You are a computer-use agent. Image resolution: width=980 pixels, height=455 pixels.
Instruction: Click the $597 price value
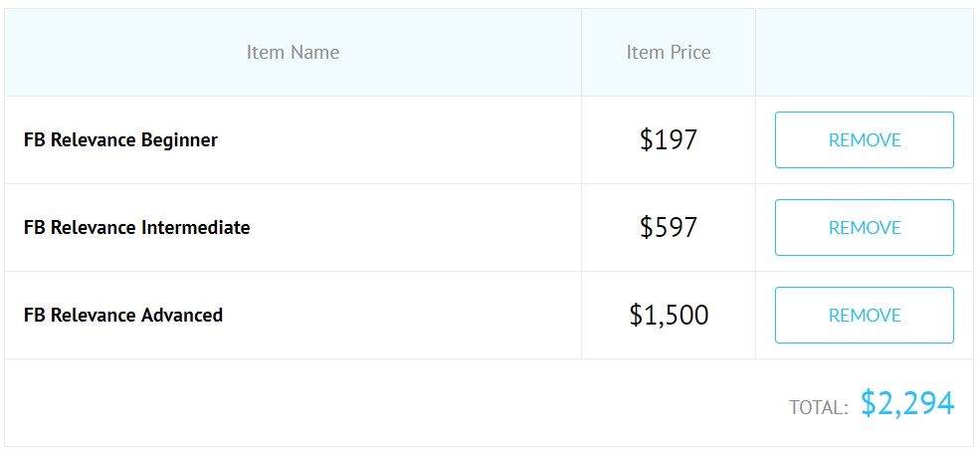pyautogui.click(x=669, y=227)
